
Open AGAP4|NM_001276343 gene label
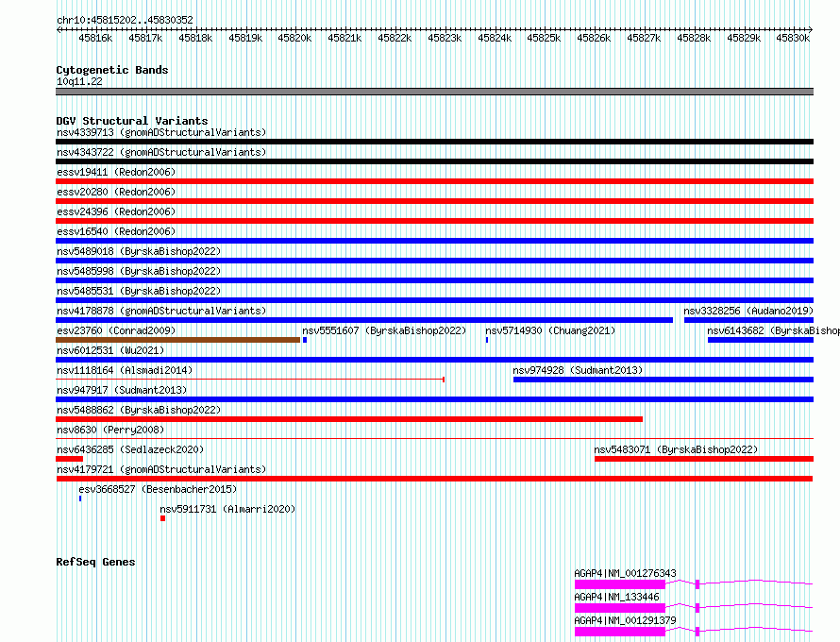tap(625, 573)
